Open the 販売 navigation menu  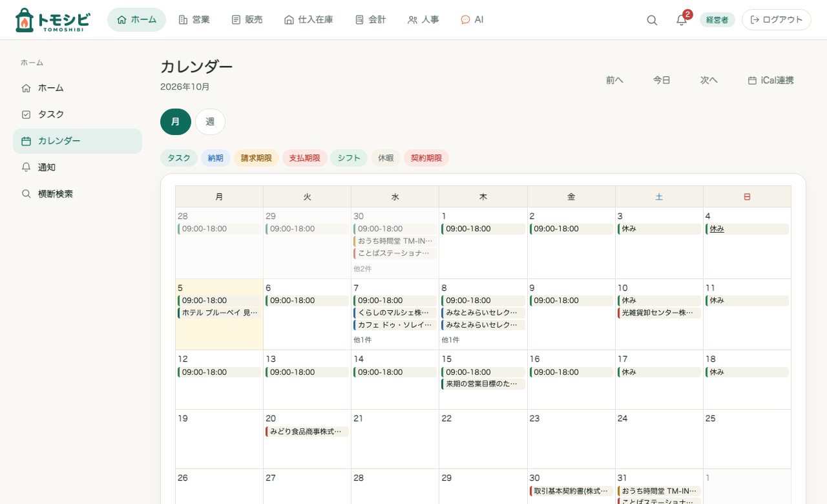click(x=247, y=20)
